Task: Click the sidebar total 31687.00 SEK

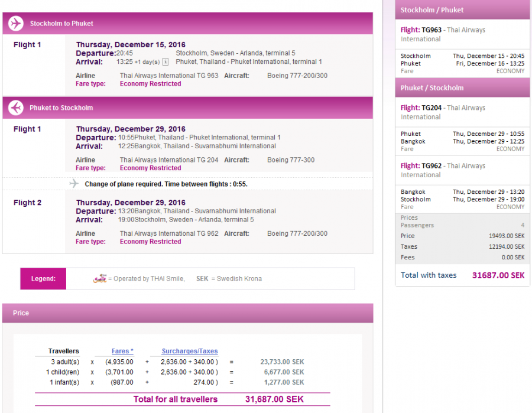Action: (x=498, y=275)
